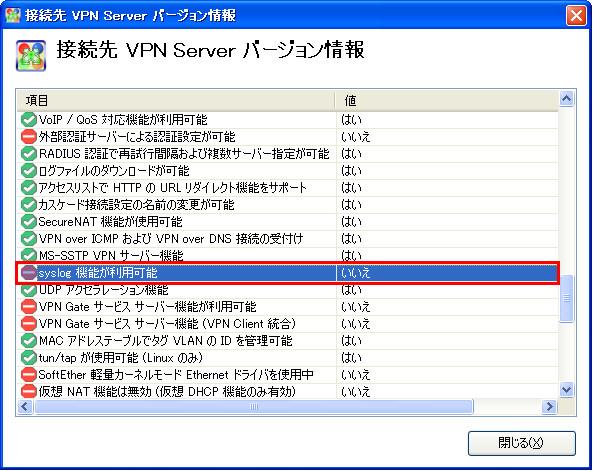Click 値 column header
The width and height of the screenshot is (593, 471).
pos(447,101)
